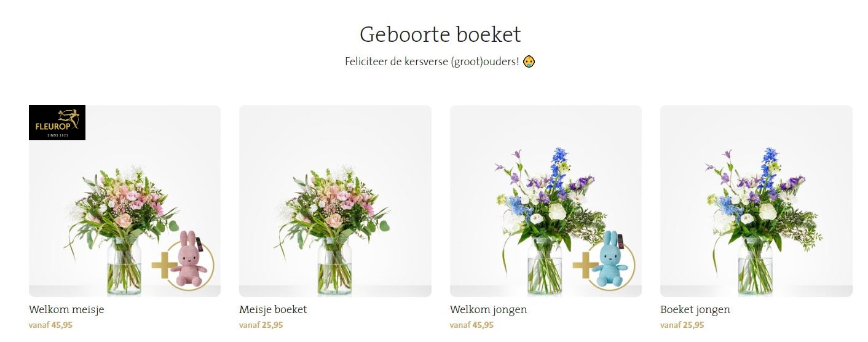Screen dimensions: 868x342
Task: Open the Welkom meisje product image
Action: click(125, 201)
